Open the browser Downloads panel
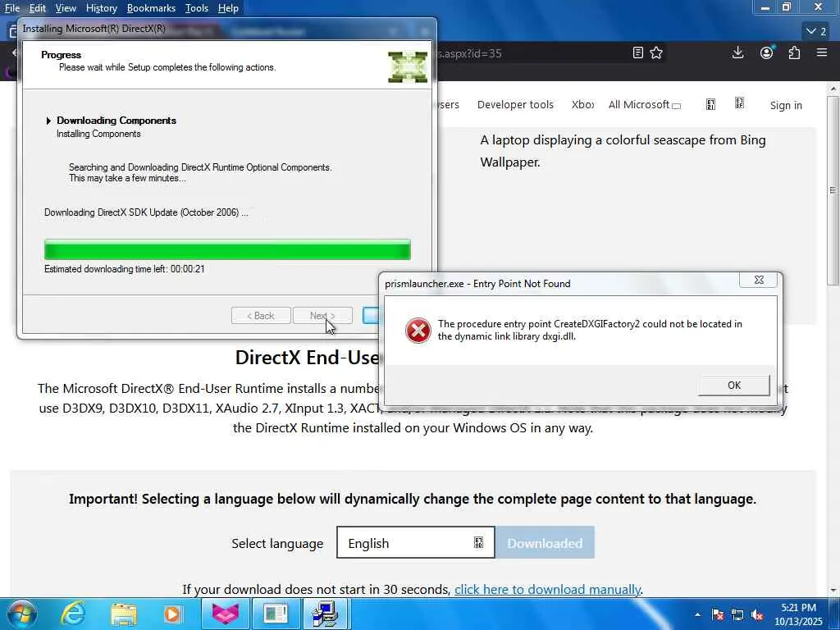Image resolution: width=840 pixels, height=630 pixels. [737, 52]
